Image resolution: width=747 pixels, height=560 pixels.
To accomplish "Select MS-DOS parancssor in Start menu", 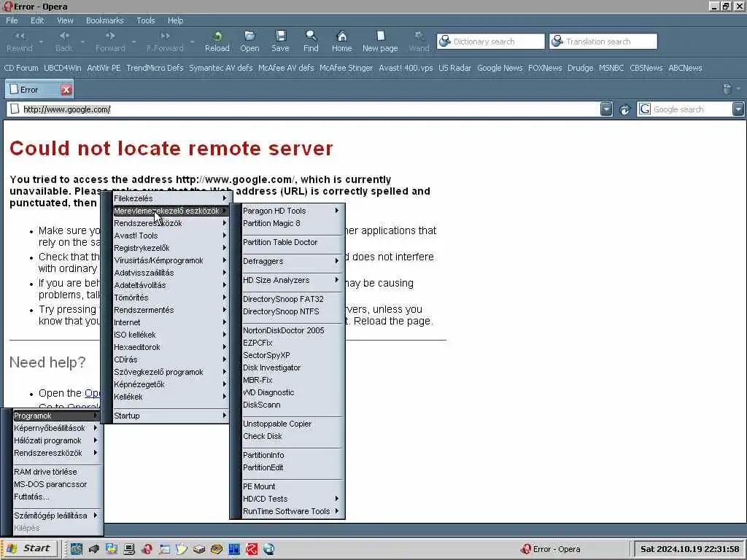I will pyautogui.click(x=57, y=484).
